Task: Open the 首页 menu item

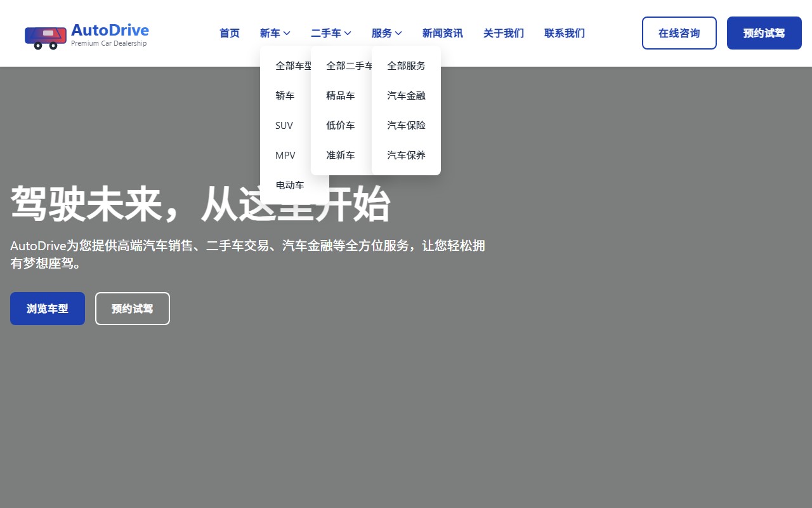Action: coord(229,33)
